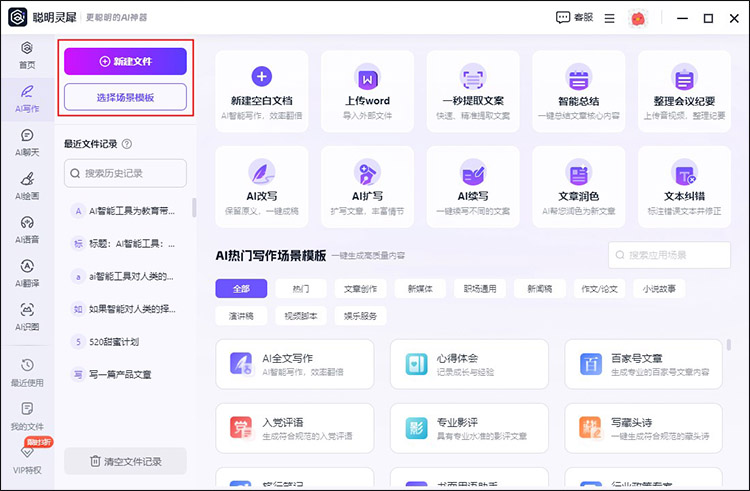Launch the AI续写 tool card
The width and height of the screenshot is (750, 491).
473,187
